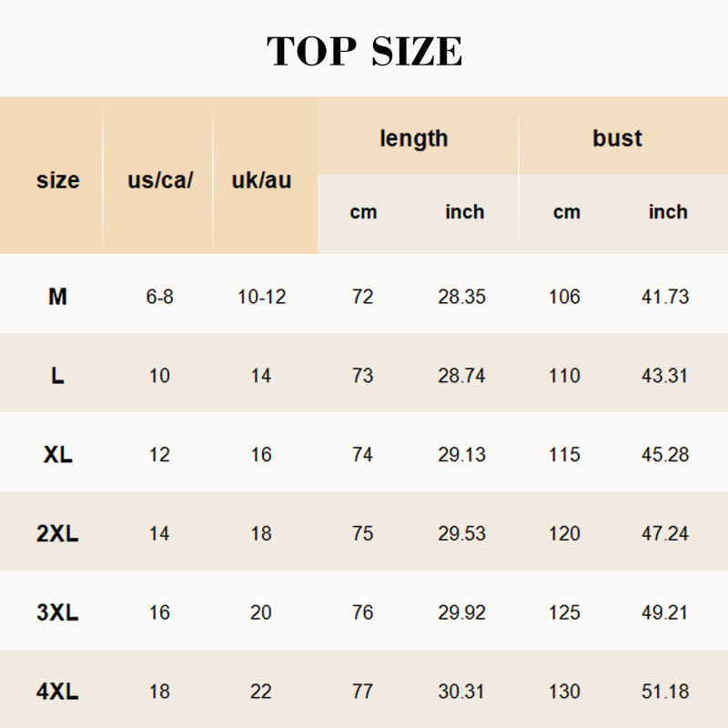Click the 'TOP SIZE' title
728x728 pixels.
pos(364,52)
